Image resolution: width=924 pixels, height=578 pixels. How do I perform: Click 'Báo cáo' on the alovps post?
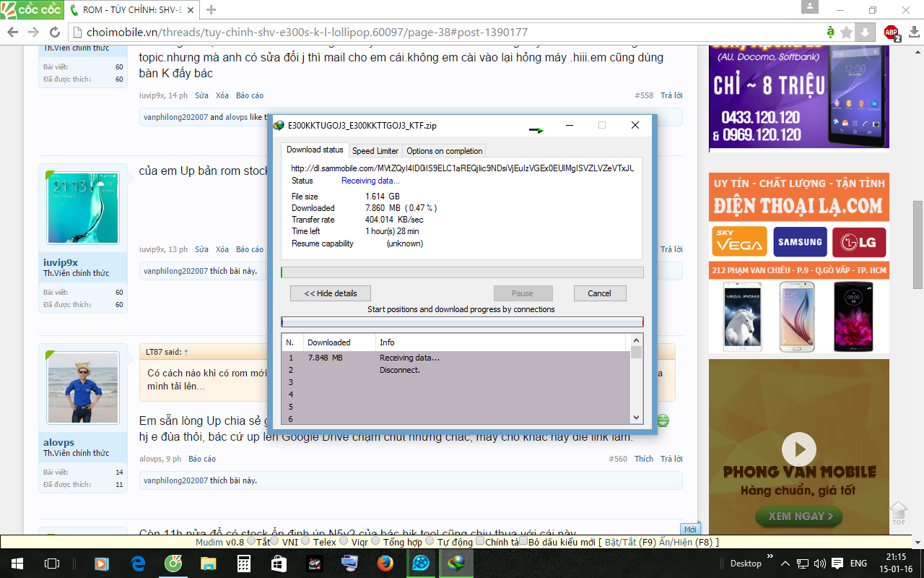pos(202,459)
